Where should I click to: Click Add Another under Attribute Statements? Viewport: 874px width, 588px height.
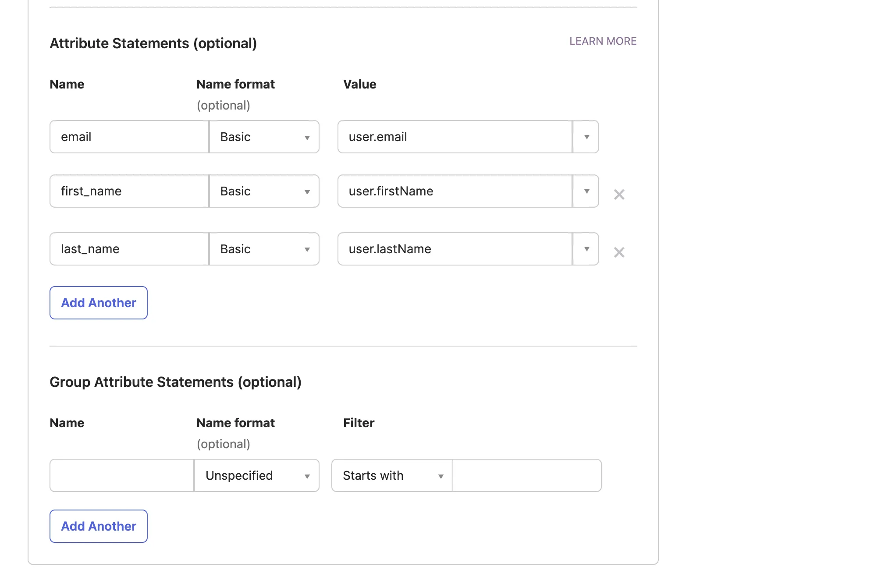pos(98,302)
